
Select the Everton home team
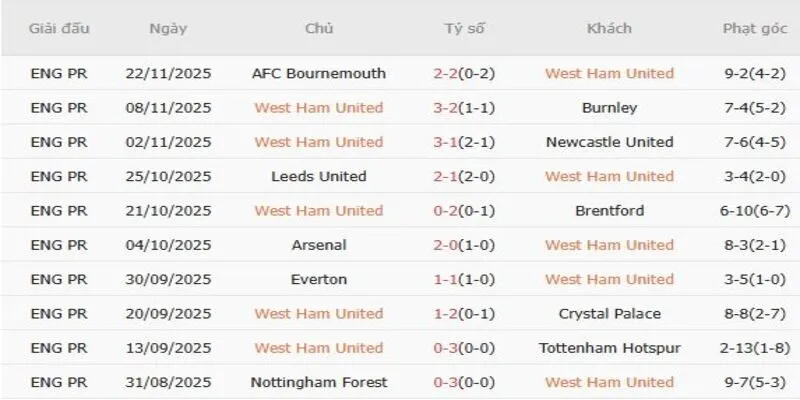(319, 279)
